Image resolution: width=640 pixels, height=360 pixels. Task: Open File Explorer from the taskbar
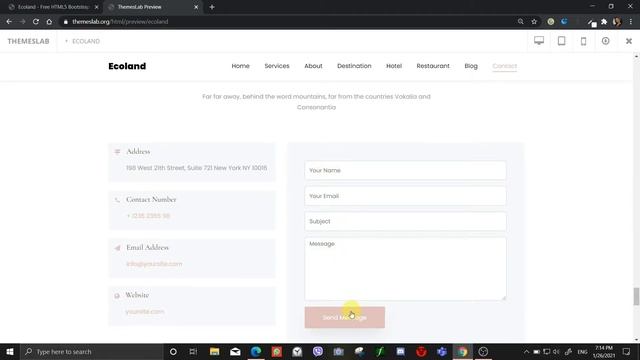pos(214,351)
